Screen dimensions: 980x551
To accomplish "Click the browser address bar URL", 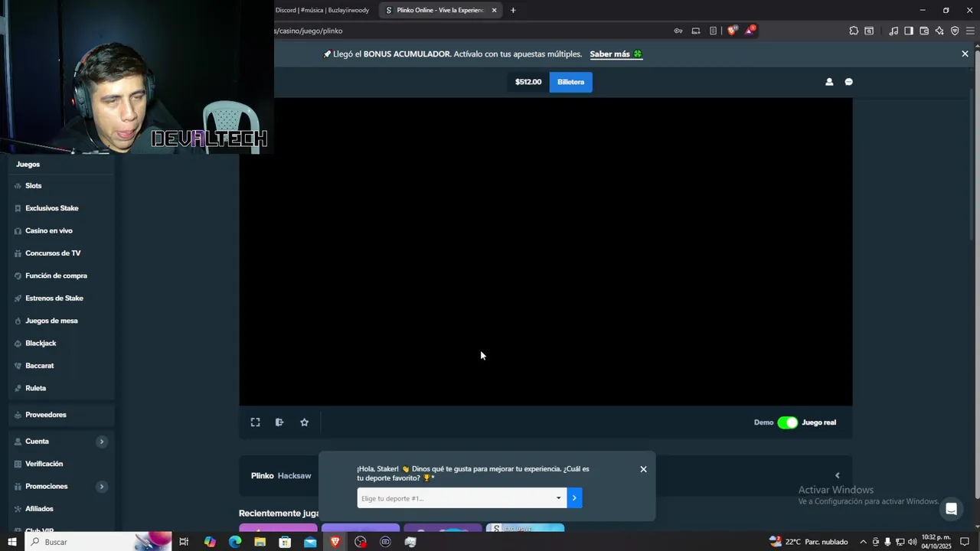I will 309,31.
